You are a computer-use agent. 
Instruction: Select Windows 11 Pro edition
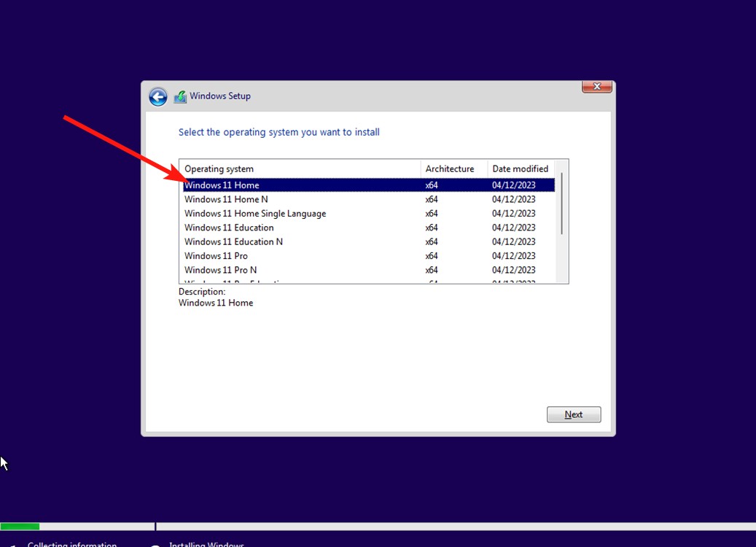tap(216, 255)
